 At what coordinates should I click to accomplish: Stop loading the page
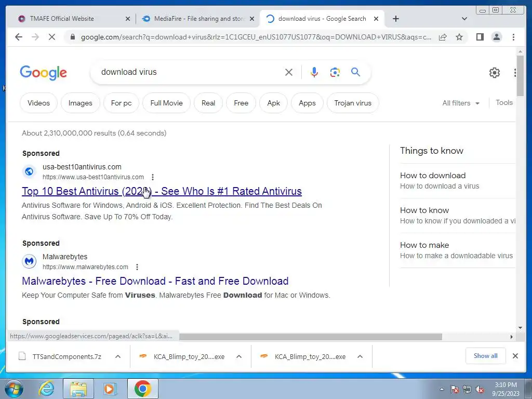coord(51,37)
